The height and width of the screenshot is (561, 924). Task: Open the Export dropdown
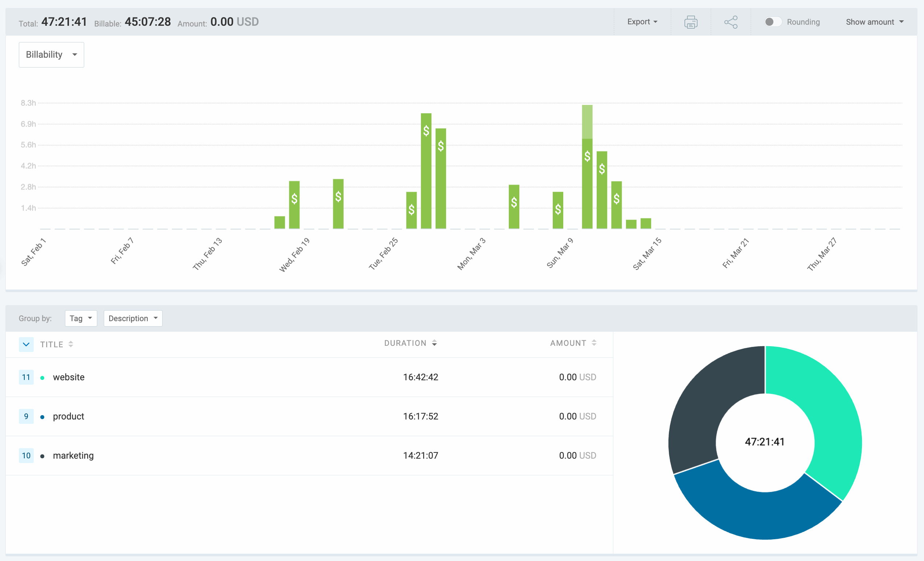[x=642, y=22]
